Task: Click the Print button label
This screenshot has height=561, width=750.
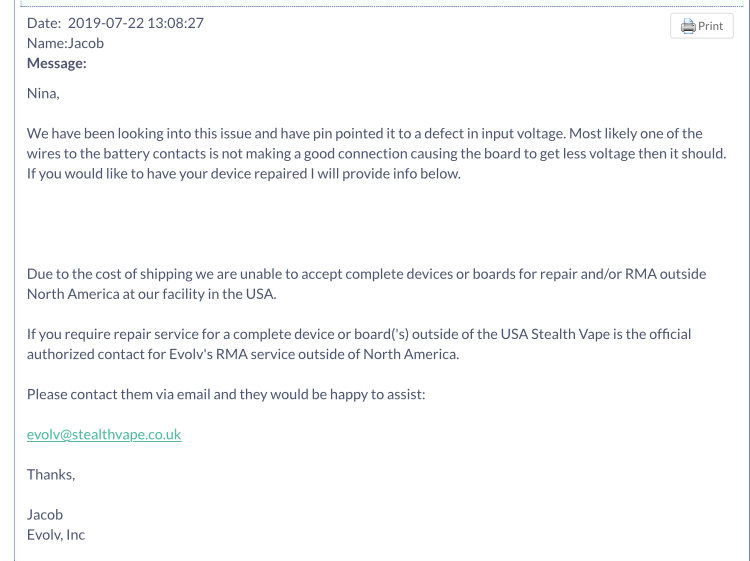Action: click(x=710, y=26)
